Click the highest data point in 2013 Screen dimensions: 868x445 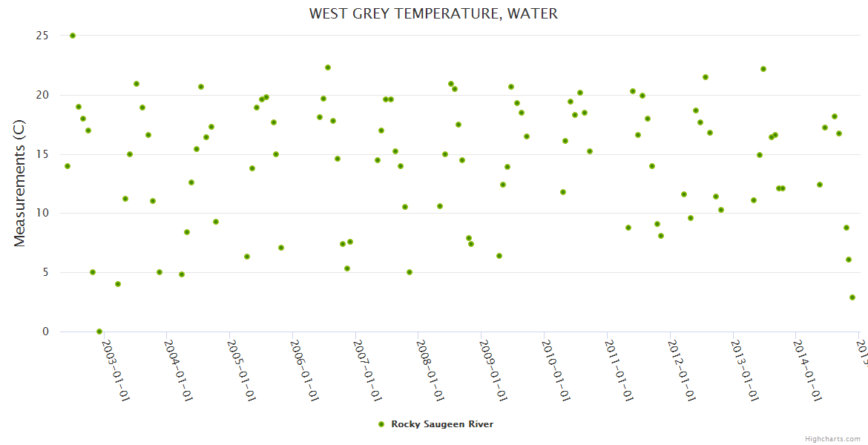[x=763, y=69]
